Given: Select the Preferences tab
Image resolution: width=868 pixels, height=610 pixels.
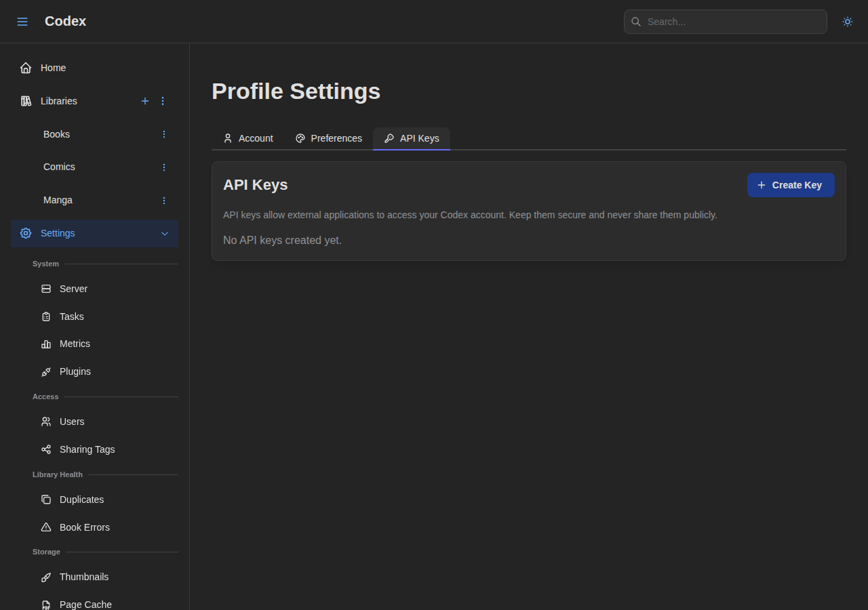Looking at the screenshot, I should 328,138.
